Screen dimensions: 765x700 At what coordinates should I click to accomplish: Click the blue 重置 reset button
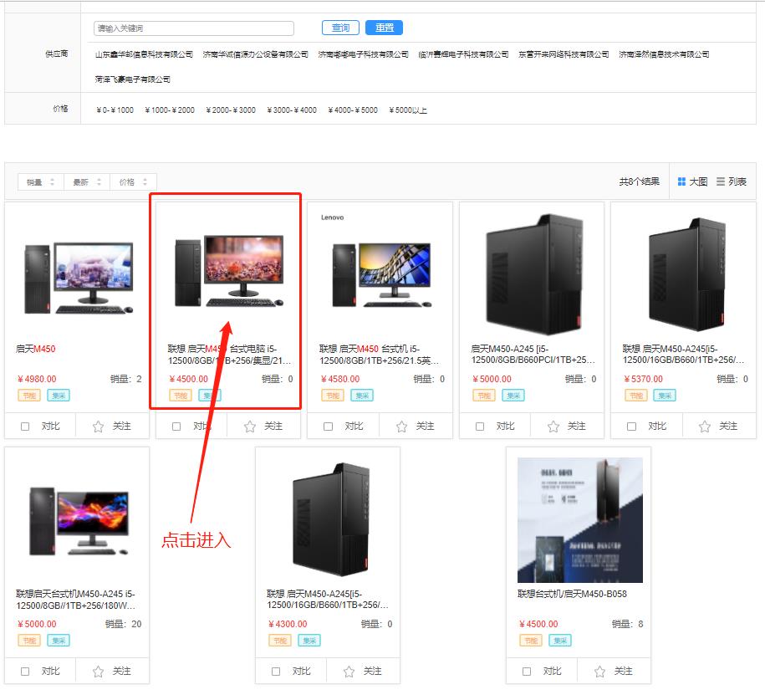click(384, 28)
